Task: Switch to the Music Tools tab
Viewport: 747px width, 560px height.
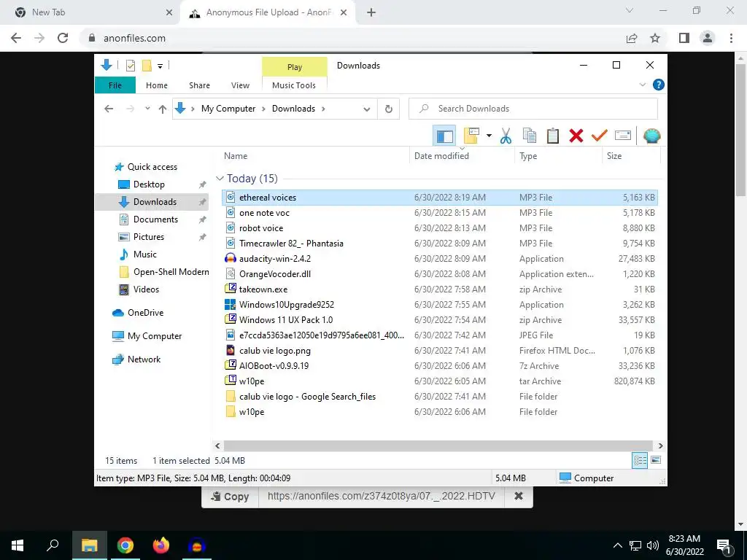Action: pyautogui.click(x=294, y=85)
